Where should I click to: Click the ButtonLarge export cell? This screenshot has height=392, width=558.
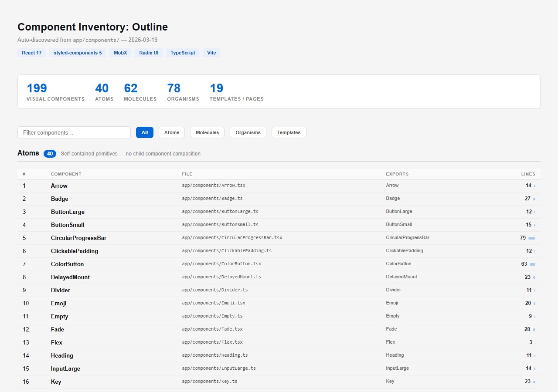(399, 212)
